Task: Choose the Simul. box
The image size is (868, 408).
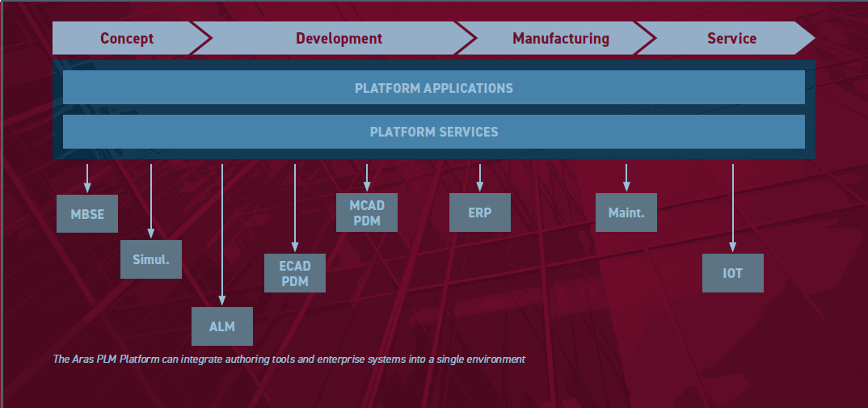Action: pyautogui.click(x=151, y=259)
